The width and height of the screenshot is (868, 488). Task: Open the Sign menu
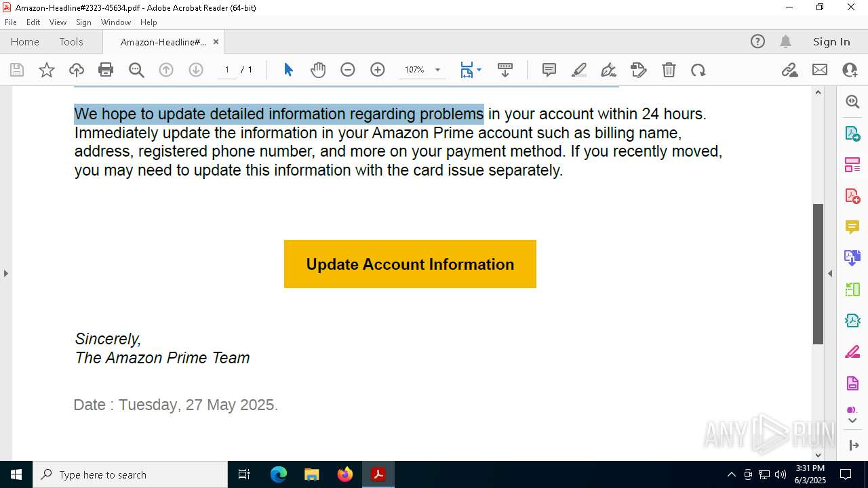[x=84, y=22]
